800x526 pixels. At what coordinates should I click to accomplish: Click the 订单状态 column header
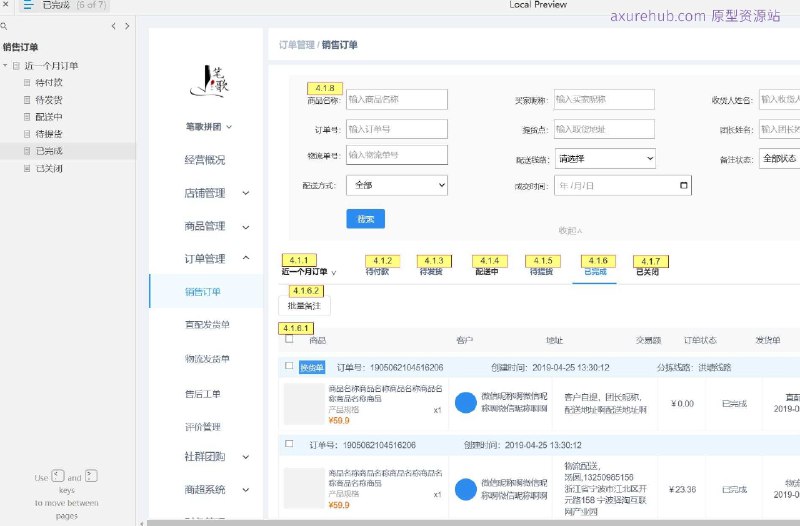700,340
